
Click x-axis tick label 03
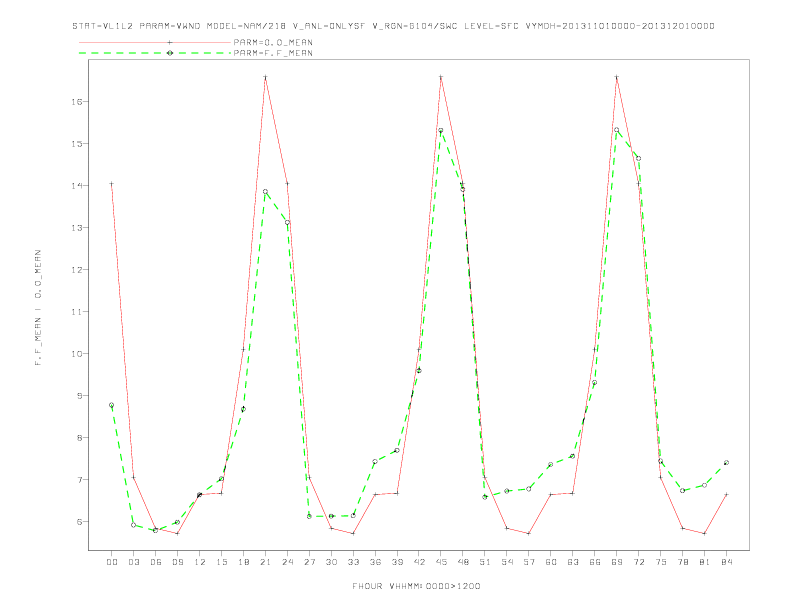pyautogui.click(x=133, y=562)
